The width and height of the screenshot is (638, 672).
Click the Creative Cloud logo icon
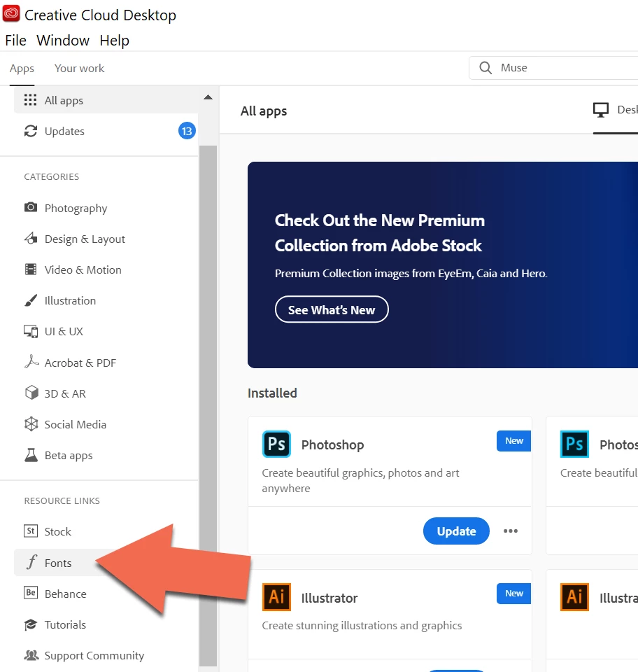click(x=11, y=14)
